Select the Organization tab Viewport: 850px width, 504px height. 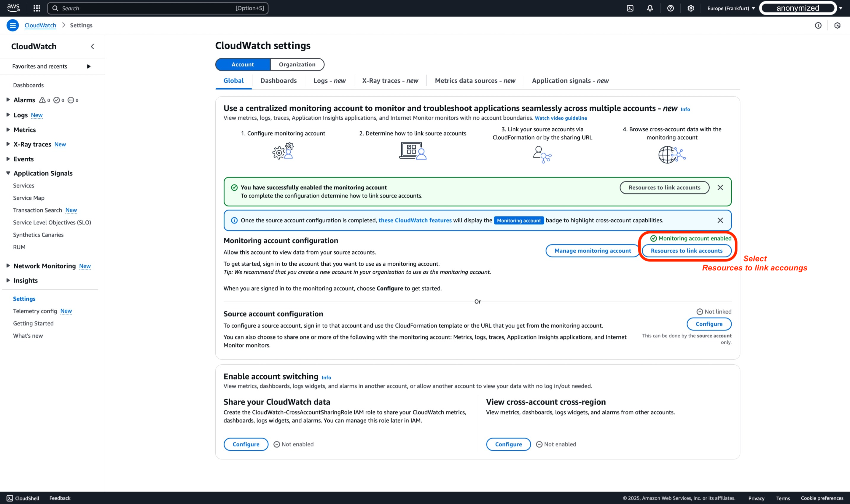(297, 64)
